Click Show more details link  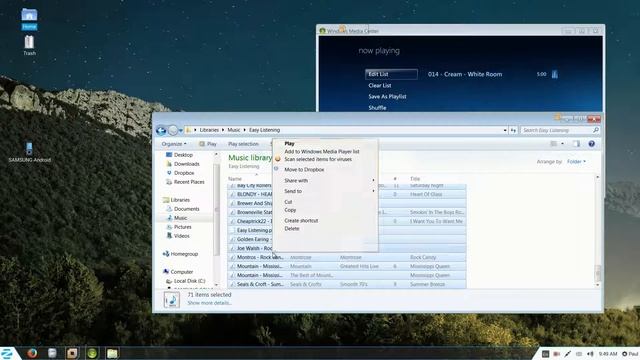pos(209,303)
